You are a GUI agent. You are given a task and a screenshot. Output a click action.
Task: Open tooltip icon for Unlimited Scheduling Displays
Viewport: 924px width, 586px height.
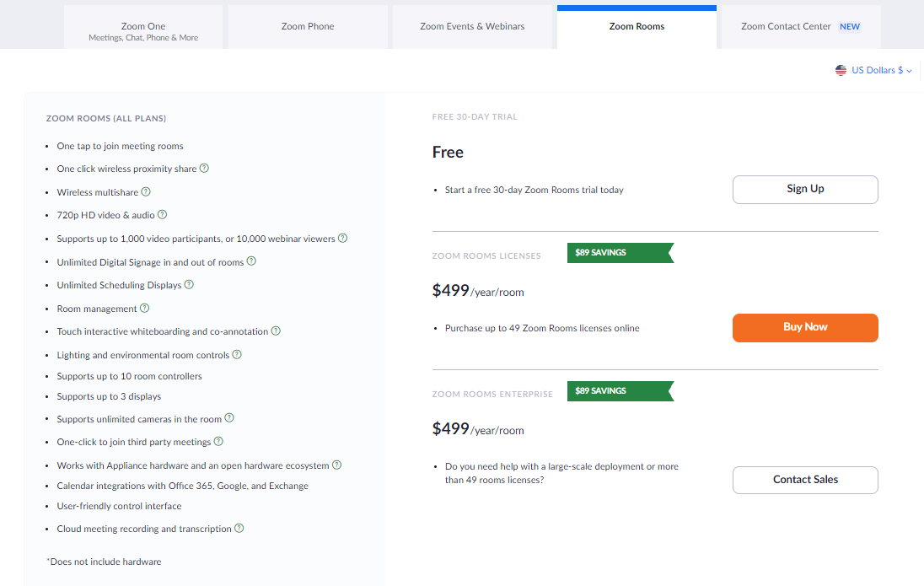(189, 285)
